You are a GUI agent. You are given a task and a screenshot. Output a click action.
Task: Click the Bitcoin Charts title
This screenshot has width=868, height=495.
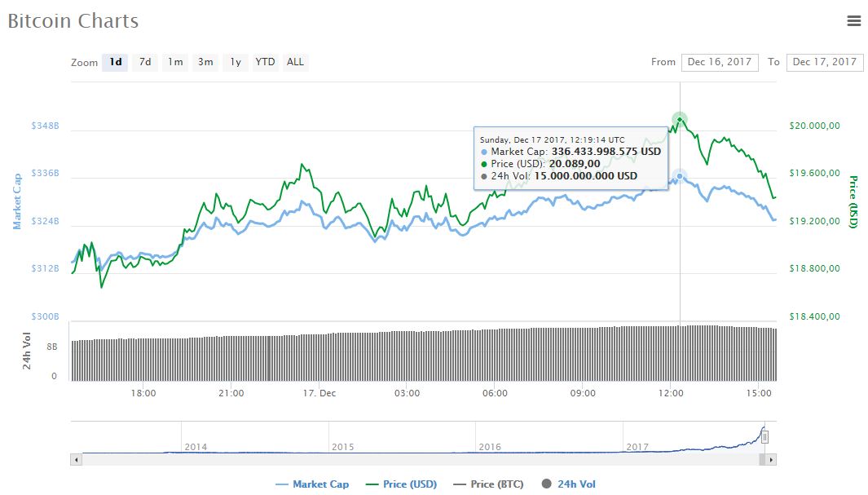pyautogui.click(x=73, y=21)
